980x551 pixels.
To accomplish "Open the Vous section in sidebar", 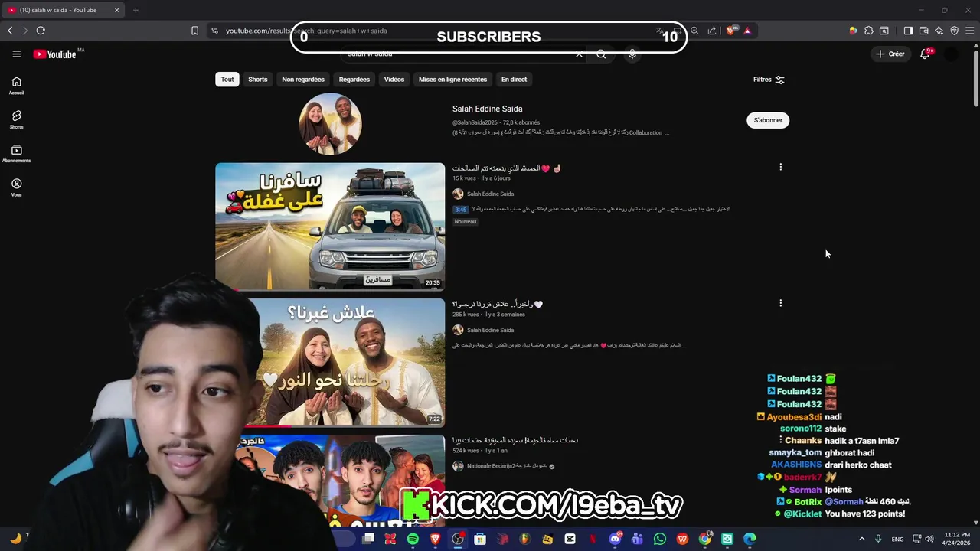I will [16, 188].
